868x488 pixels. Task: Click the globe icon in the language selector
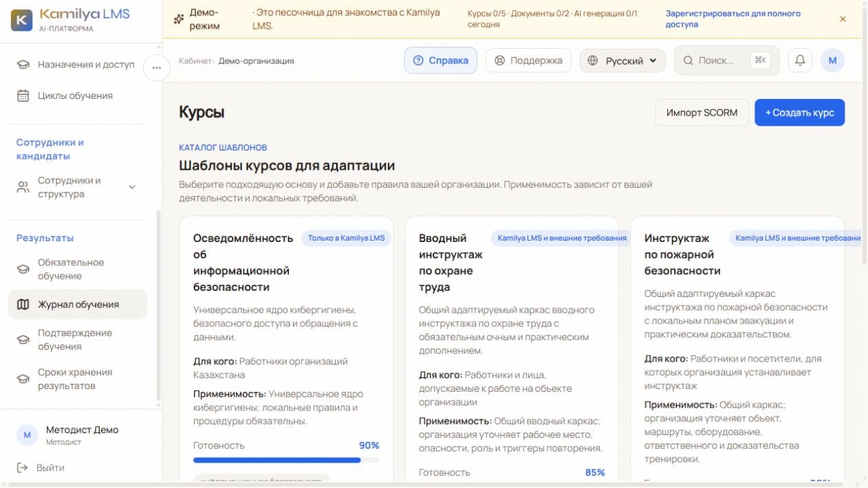click(x=593, y=60)
